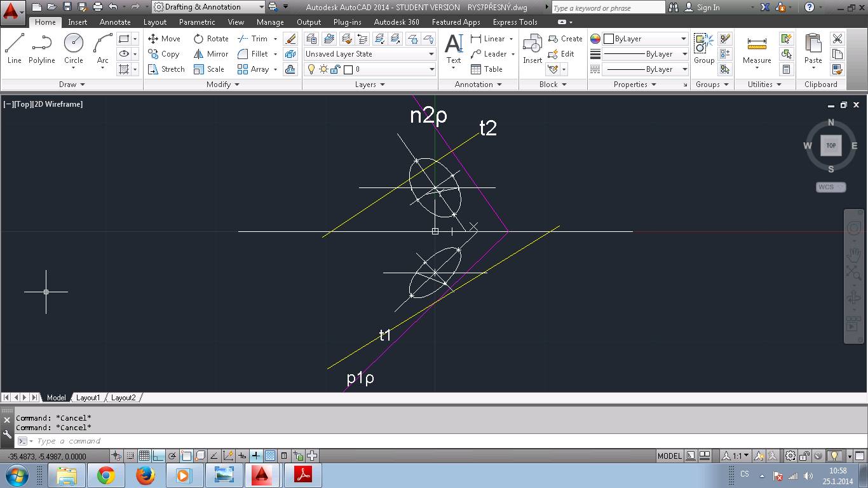The width and height of the screenshot is (868, 488).
Task: Activate the Stretch command
Action: (x=166, y=69)
